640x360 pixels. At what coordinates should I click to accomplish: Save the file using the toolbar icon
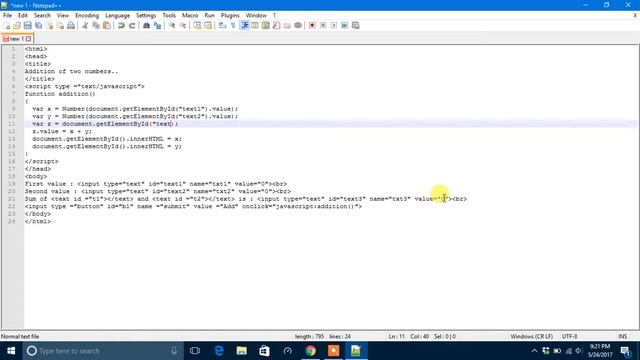click(27, 25)
